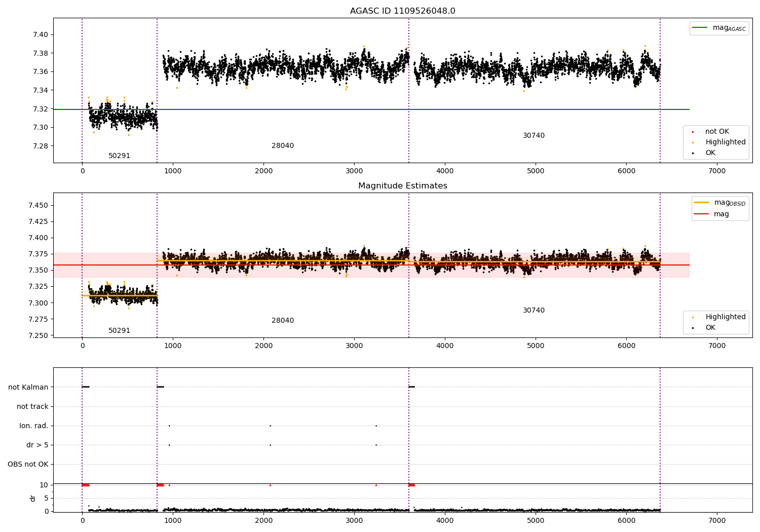Click obsid label 30740 in Magnitude Estimates plot
Viewport: 760px width, 532px height.
534,311
